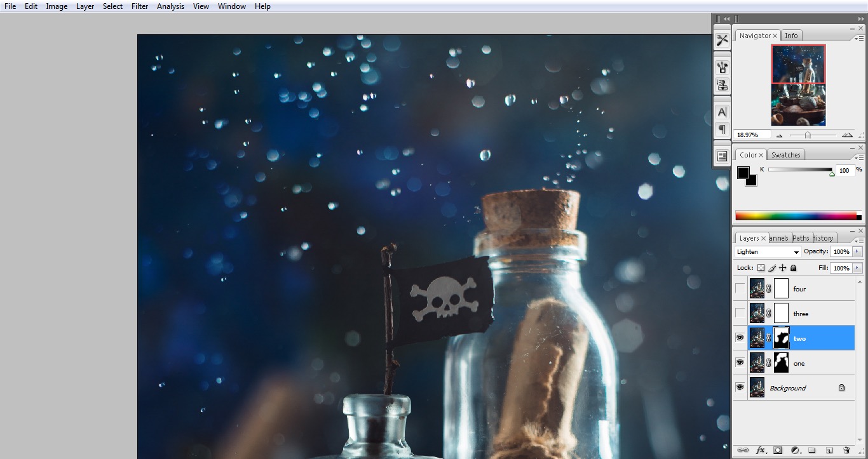Open the Clone Source panel icon
Screen dimensions: 868x459
coord(722,85)
